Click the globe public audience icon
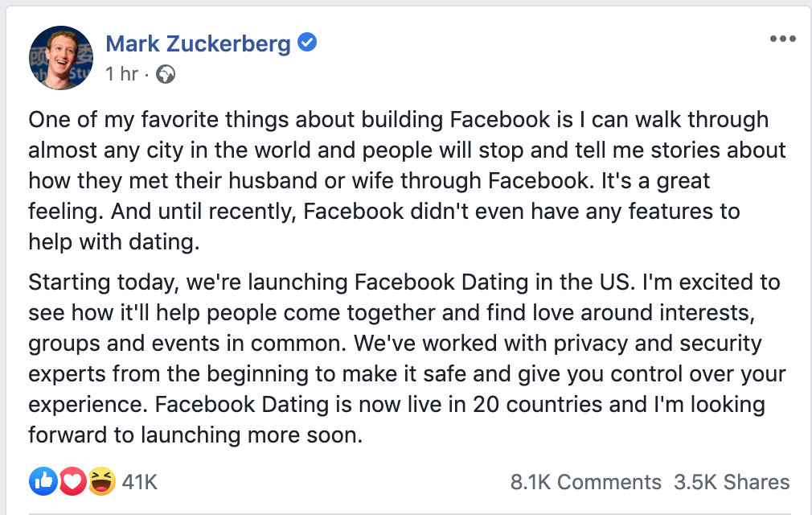 coord(166,74)
